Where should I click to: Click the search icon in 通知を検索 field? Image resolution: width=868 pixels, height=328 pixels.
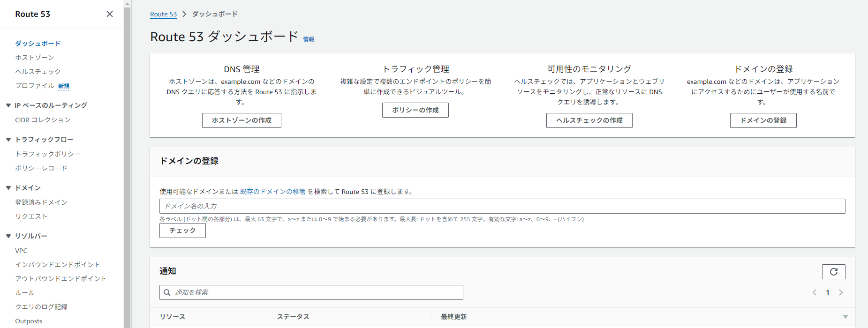pos(167,292)
